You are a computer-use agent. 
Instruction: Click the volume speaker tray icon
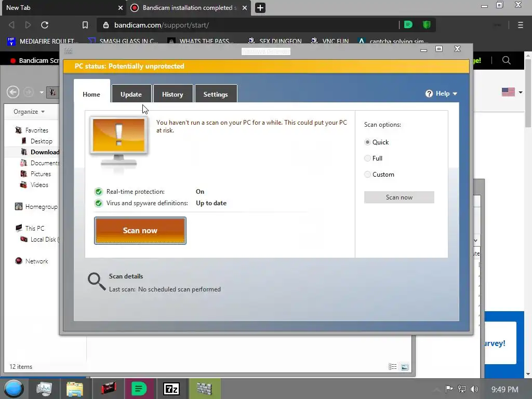tap(474, 389)
